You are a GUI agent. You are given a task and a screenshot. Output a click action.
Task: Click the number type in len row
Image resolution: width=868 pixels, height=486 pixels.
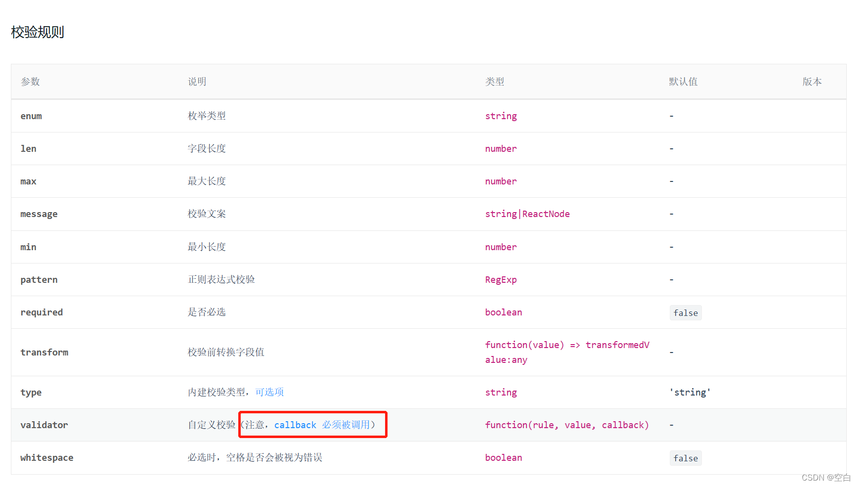pyautogui.click(x=501, y=149)
